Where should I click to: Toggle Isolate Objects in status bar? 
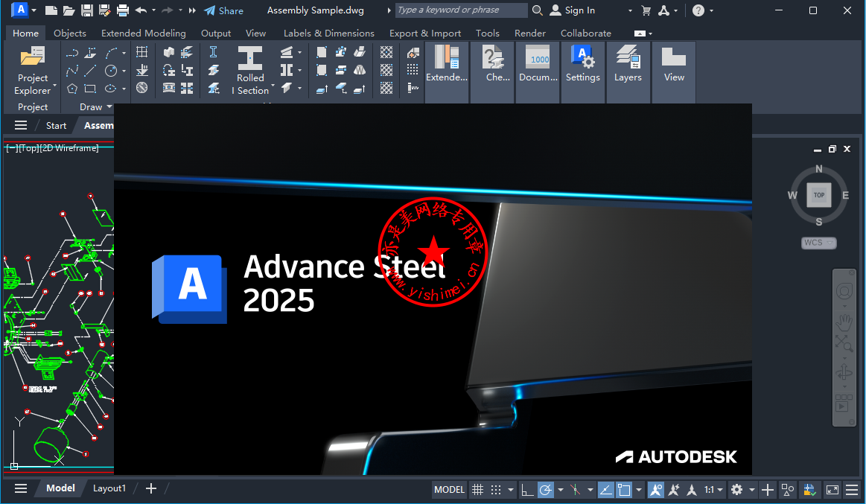coord(788,490)
